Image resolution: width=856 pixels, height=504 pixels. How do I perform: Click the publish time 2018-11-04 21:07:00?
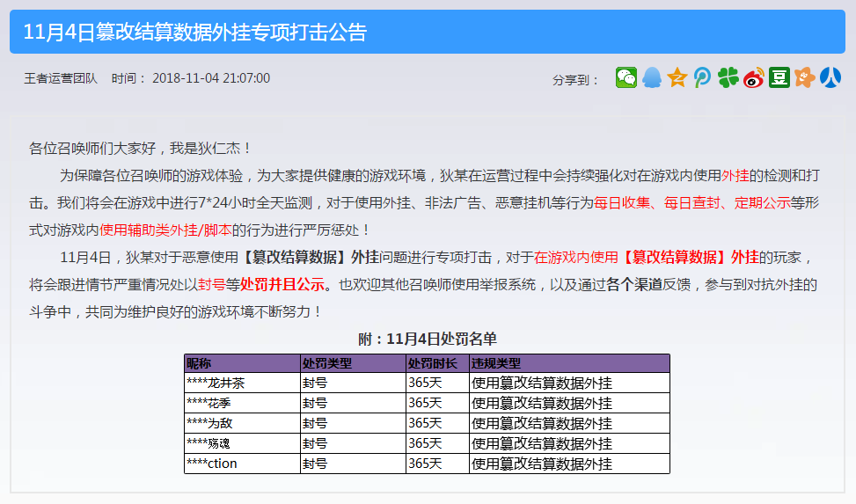click(211, 78)
